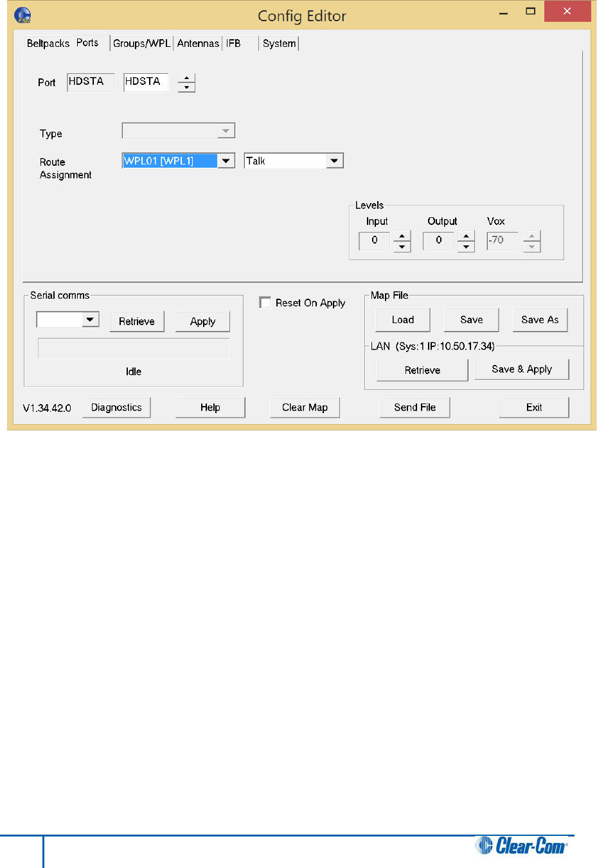The height and width of the screenshot is (868, 597).
Task: Load a map file
Action: coord(403,320)
